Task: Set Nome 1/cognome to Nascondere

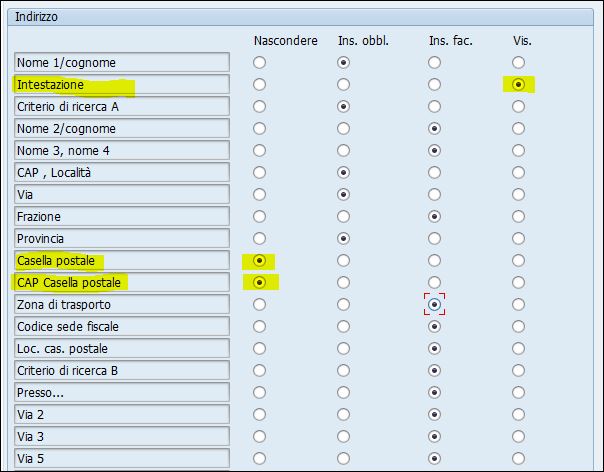Action: [x=259, y=62]
